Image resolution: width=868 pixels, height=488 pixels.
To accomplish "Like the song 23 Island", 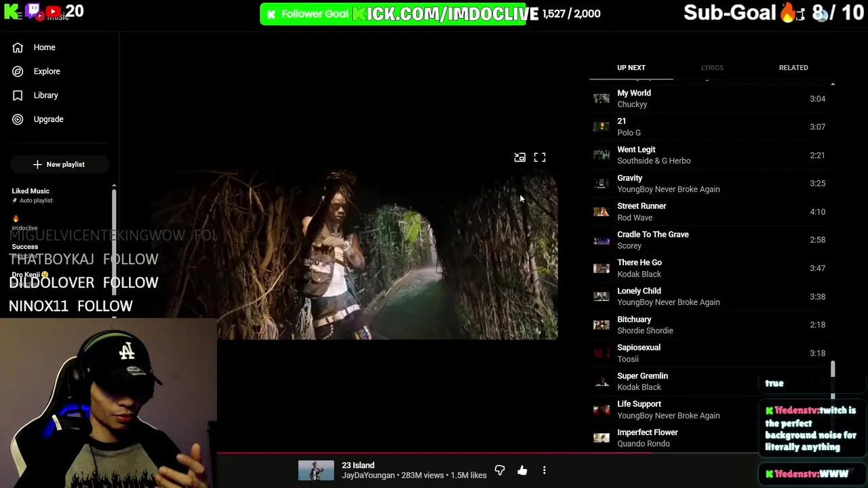I will (522, 470).
